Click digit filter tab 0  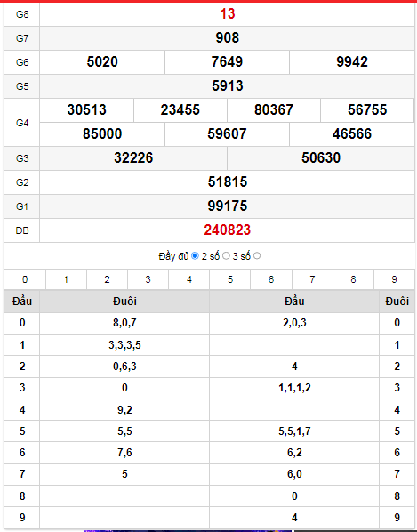(x=25, y=279)
